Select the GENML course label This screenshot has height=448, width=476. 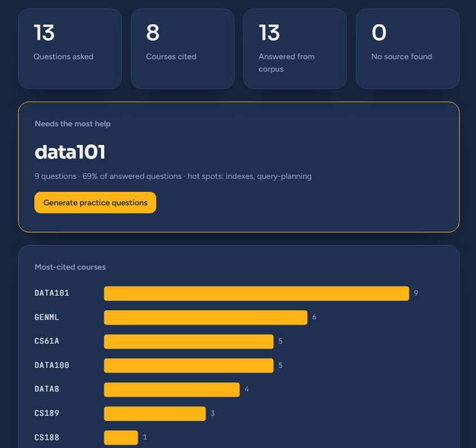click(x=47, y=317)
